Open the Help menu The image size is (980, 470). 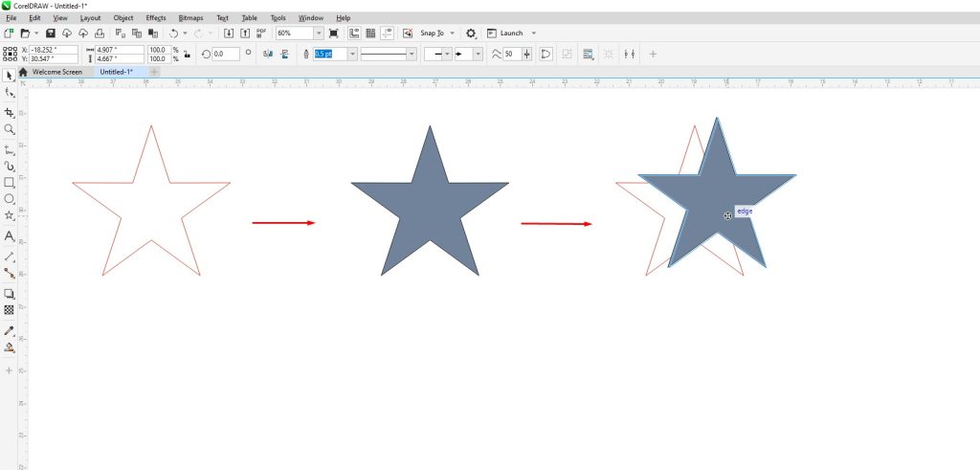coord(344,18)
